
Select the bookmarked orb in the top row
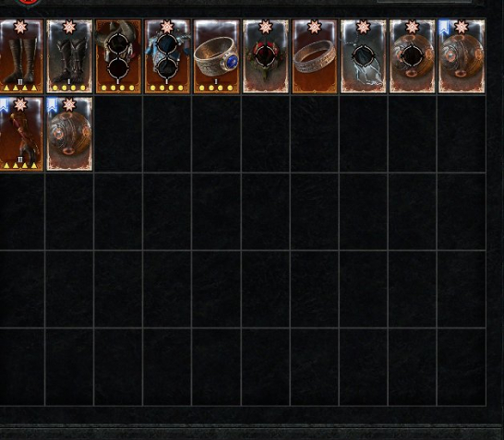(x=462, y=56)
